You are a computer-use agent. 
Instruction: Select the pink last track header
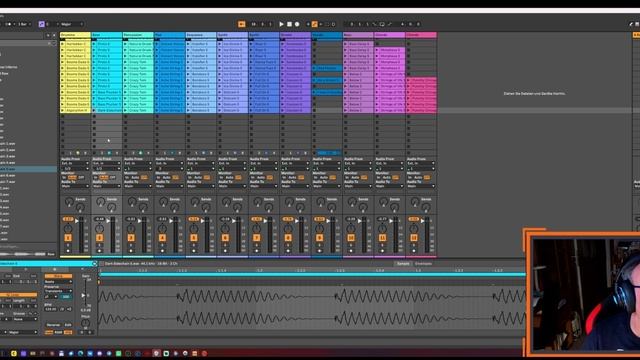point(421,35)
